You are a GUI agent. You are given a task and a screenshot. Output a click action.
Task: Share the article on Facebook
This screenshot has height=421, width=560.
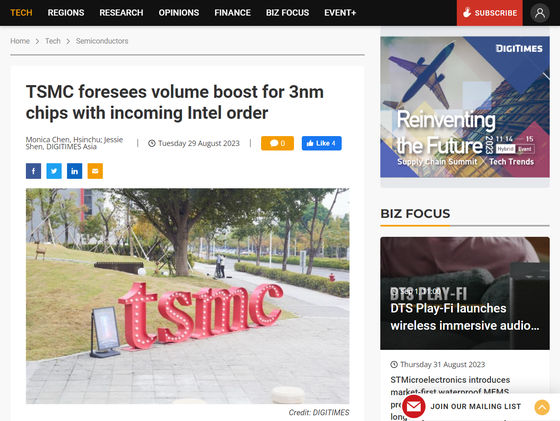pyautogui.click(x=33, y=171)
